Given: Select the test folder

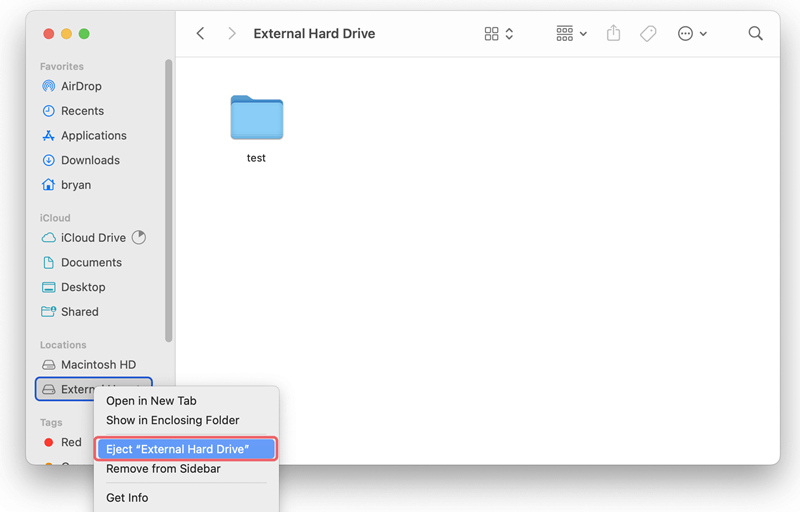Looking at the screenshot, I should [x=257, y=117].
